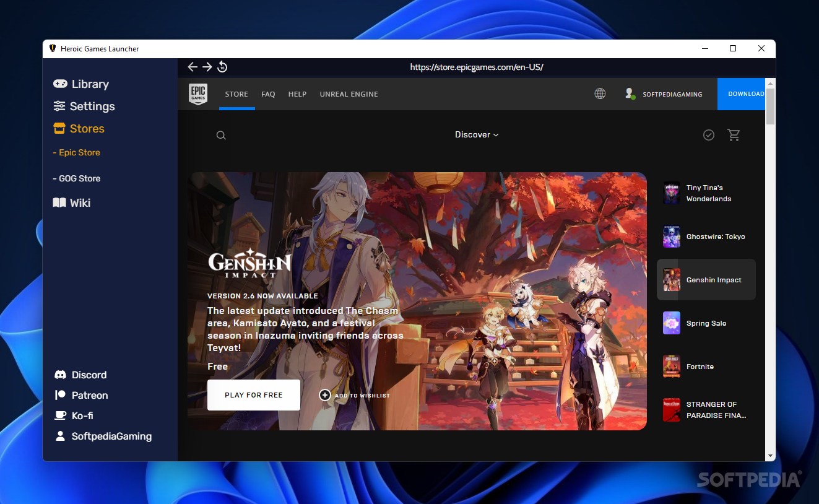
Task: Open the language globe icon
Action: 600,93
